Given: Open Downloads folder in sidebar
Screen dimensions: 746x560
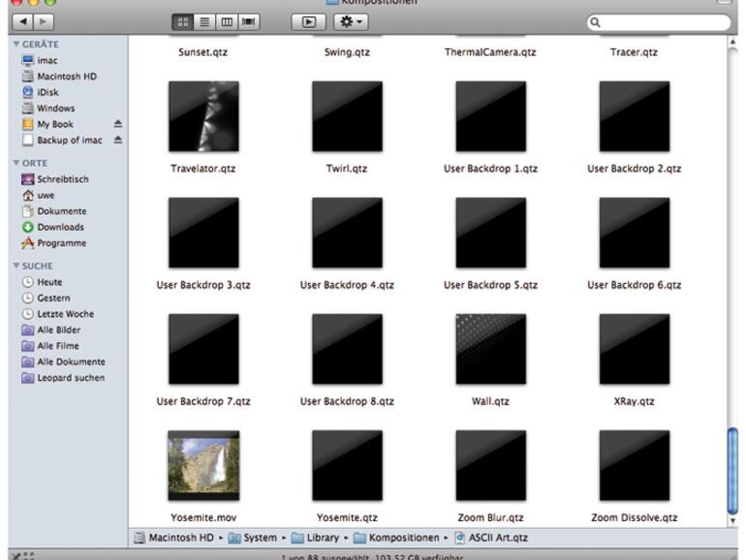Looking at the screenshot, I should point(60,227).
